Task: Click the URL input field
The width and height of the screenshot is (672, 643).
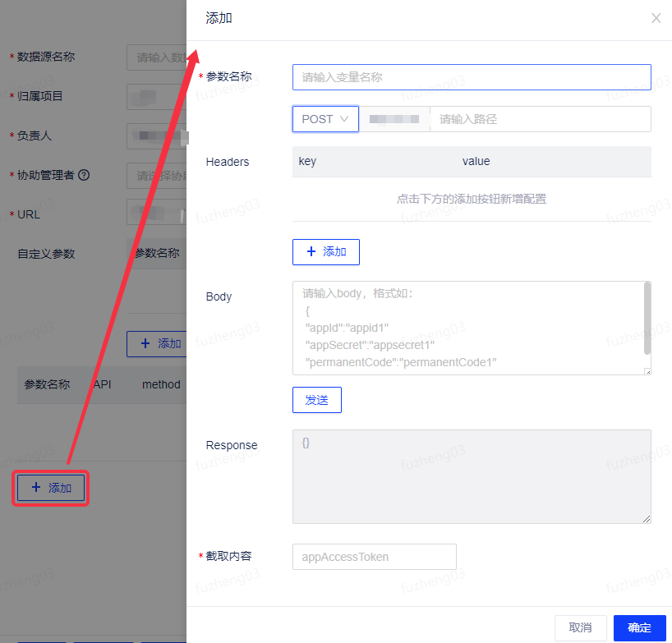Action: 156,214
